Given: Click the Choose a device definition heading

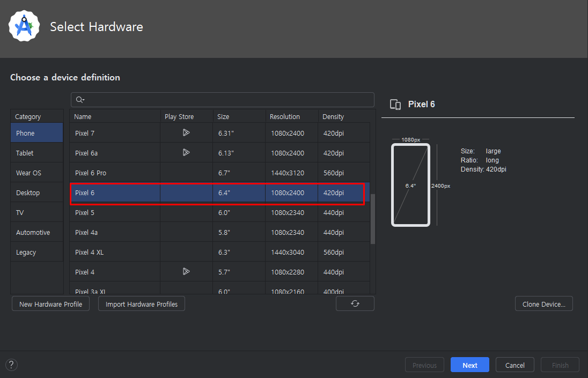Looking at the screenshot, I should point(65,77).
